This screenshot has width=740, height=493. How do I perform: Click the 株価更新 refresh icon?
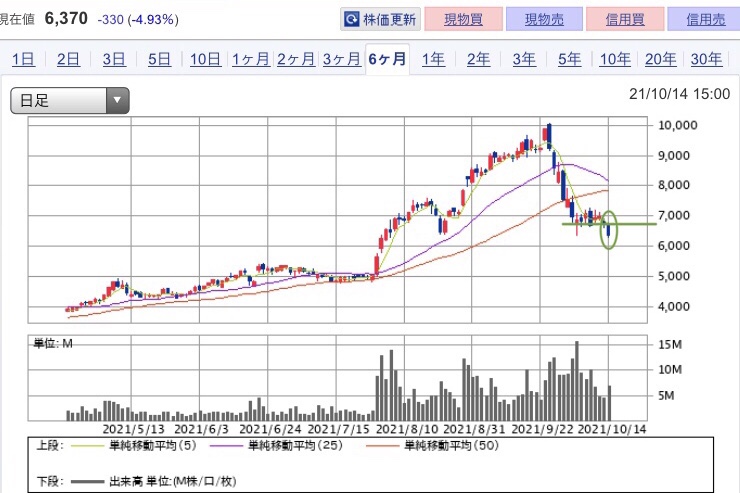[x=352, y=19]
